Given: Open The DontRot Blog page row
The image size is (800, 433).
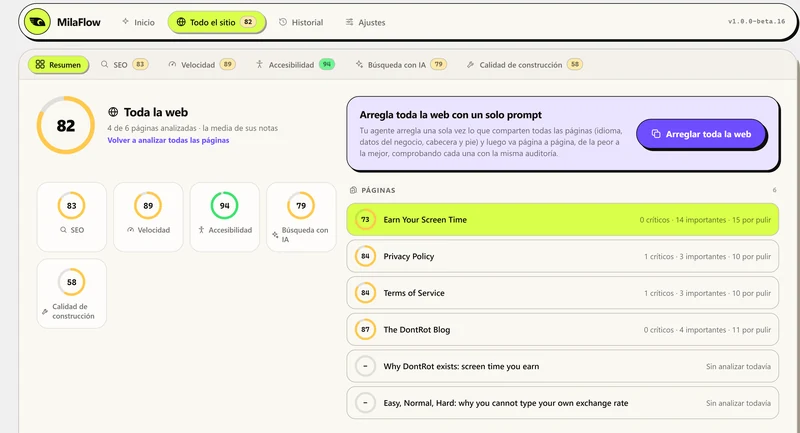Looking at the screenshot, I should pos(562,329).
